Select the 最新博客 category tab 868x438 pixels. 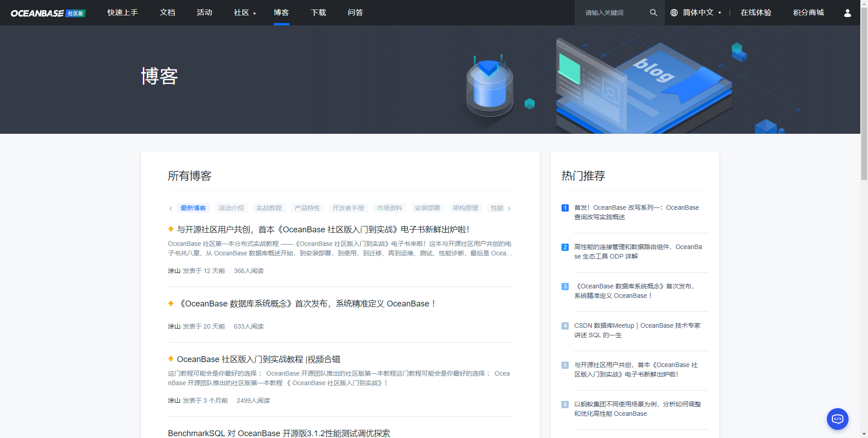193,208
